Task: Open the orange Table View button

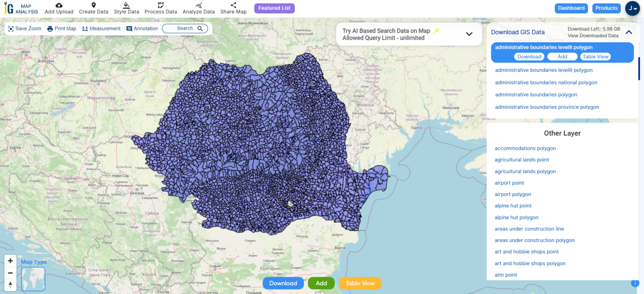Action: pos(360,283)
